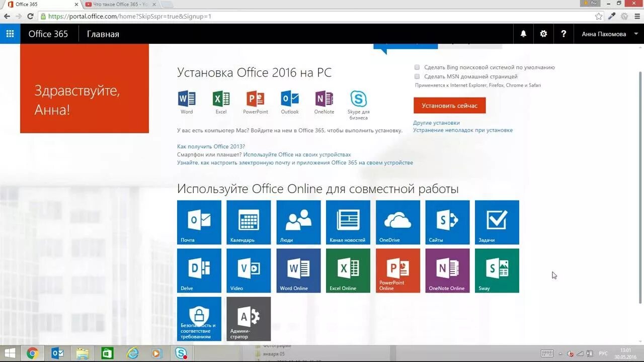Open Chrome from the taskbar

[32, 353]
